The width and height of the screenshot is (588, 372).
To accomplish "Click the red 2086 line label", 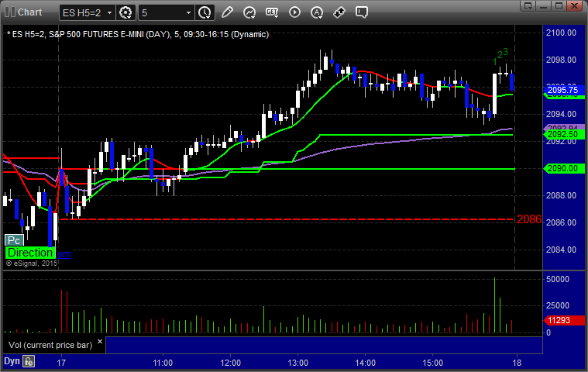I will [x=529, y=219].
